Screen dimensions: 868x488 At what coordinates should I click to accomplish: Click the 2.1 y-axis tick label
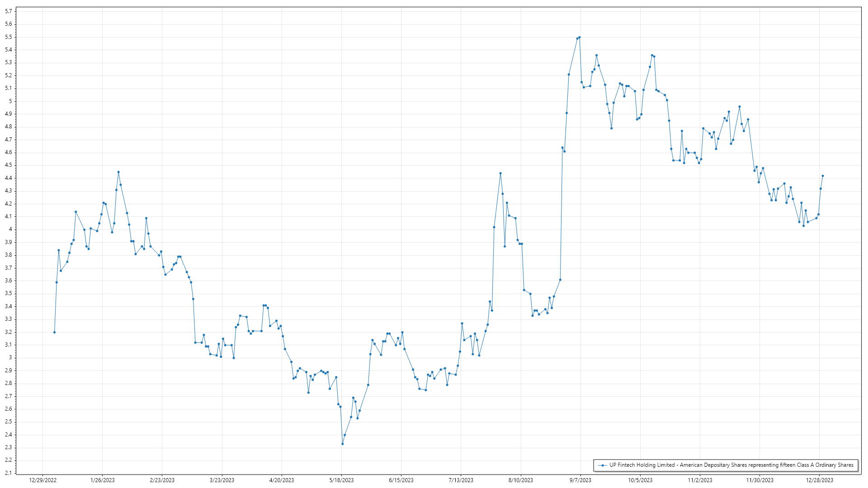pos(9,473)
